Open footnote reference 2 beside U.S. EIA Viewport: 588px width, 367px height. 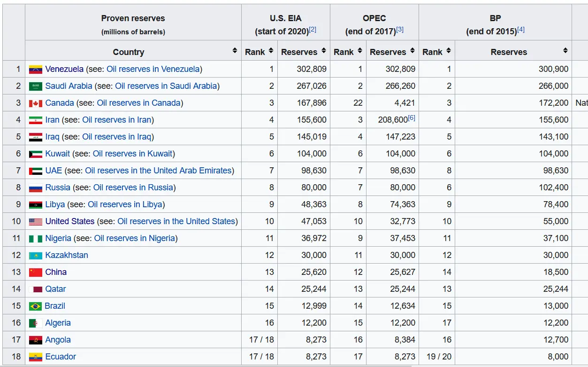pyautogui.click(x=313, y=30)
